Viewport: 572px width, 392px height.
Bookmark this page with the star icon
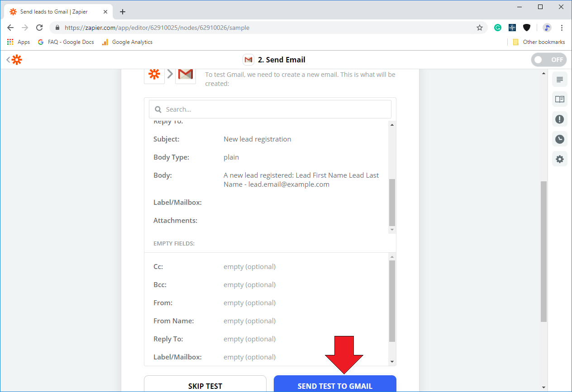coord(480,28)
